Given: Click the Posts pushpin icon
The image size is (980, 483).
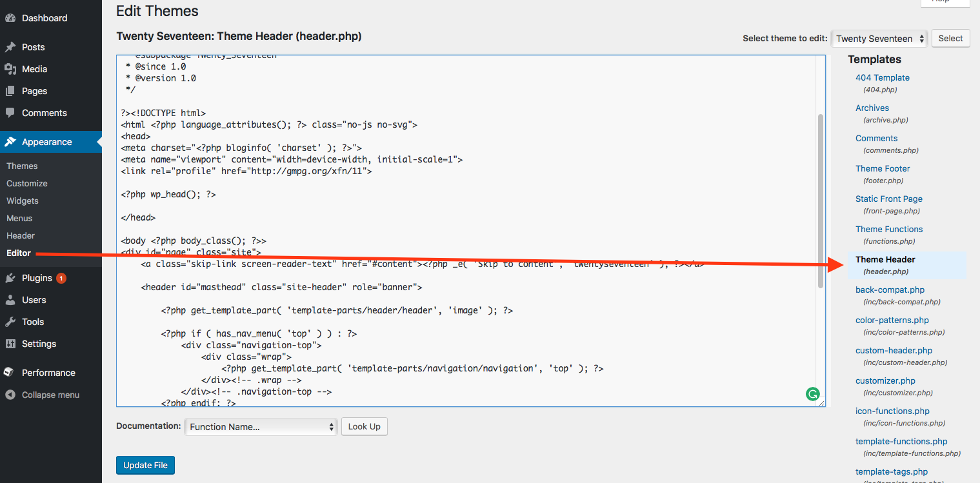Looking at the screenshot, I should 10,47.
